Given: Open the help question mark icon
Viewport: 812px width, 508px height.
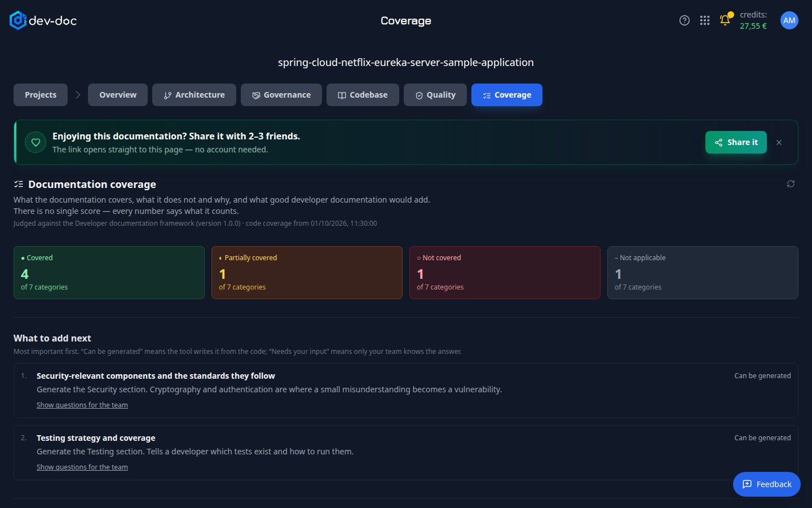Looking at the screenshot, I should [x=685, y=20].
